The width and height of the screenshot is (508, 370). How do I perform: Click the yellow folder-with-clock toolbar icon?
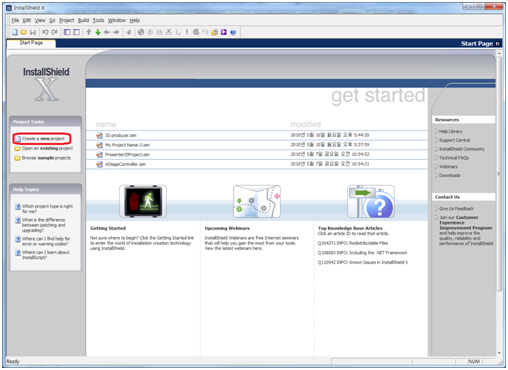tap(214, 32)
